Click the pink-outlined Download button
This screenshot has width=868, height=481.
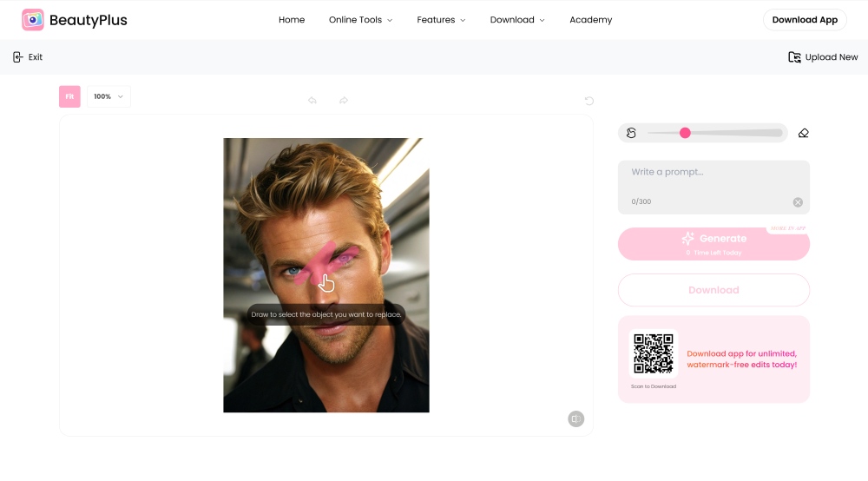[x=713, y=290]
